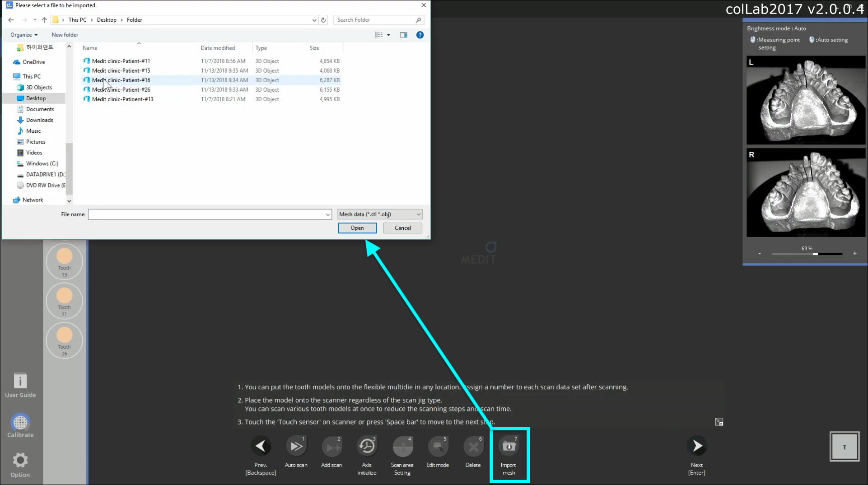Increase brightness with plus button
Image resolution: width=868 pixels, height=485 pixels.
[855, 253]
